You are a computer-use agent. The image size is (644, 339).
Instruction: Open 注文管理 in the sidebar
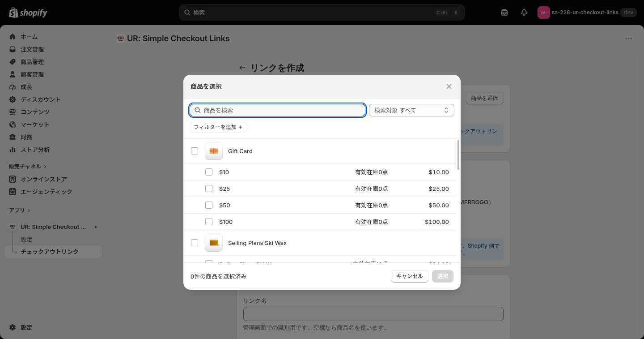(53, 49)
